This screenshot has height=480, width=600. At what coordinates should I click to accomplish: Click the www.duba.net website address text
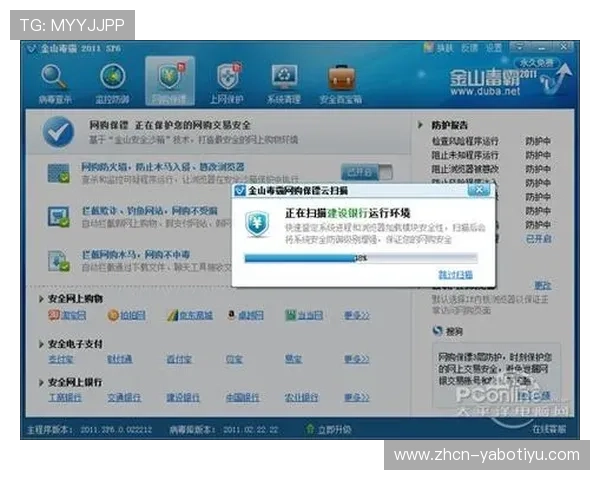click(x=485, y=91)
